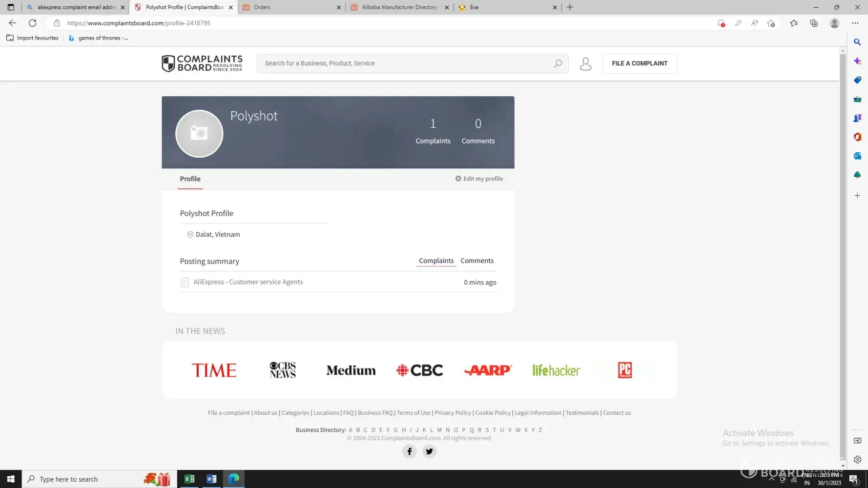Click the Facebook icon in footer
This screenshot has width=868, height=488.
tap(410, 451)
